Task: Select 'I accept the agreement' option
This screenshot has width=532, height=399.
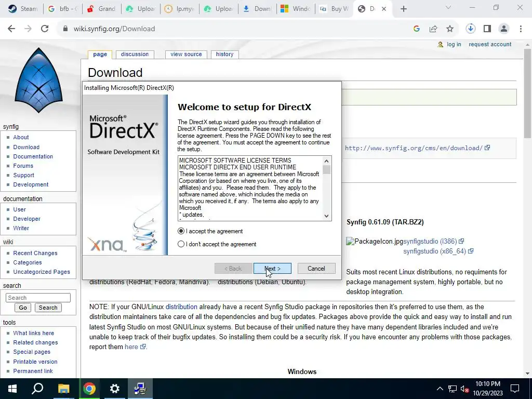Action: (x=181, y=231)
